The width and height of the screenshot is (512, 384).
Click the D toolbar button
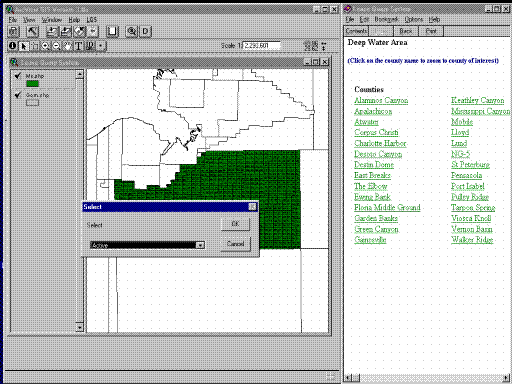tap(145, 31)
